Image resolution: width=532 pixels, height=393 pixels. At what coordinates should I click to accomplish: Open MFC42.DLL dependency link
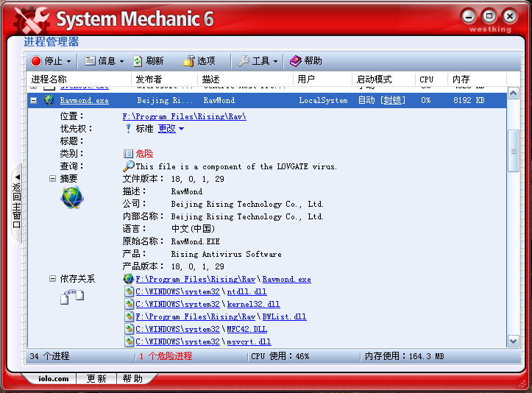point(247,329)
